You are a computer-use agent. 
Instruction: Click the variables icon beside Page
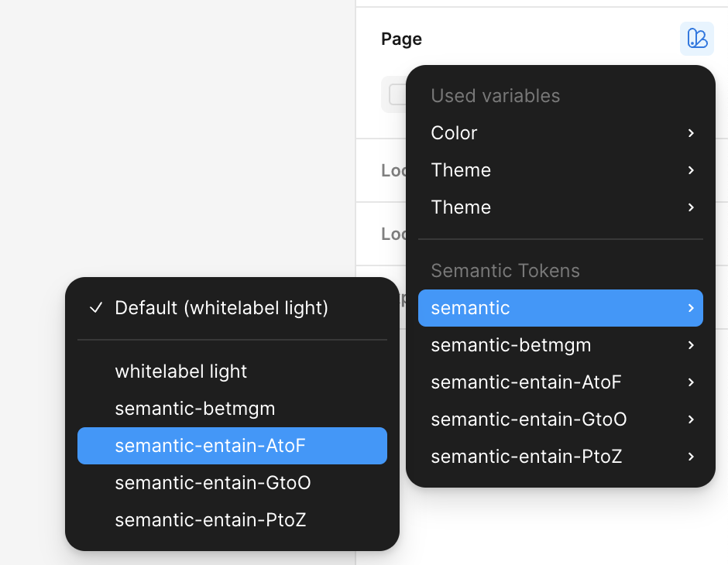point(697,39)
